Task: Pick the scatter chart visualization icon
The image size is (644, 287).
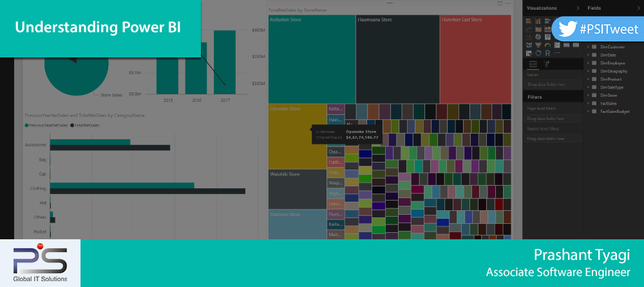Action: 529,37
